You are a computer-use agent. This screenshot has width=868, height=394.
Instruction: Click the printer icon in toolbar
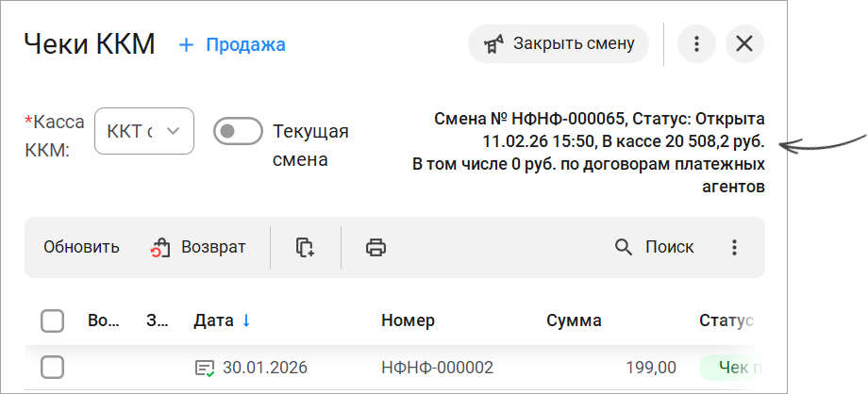[376, 248]
